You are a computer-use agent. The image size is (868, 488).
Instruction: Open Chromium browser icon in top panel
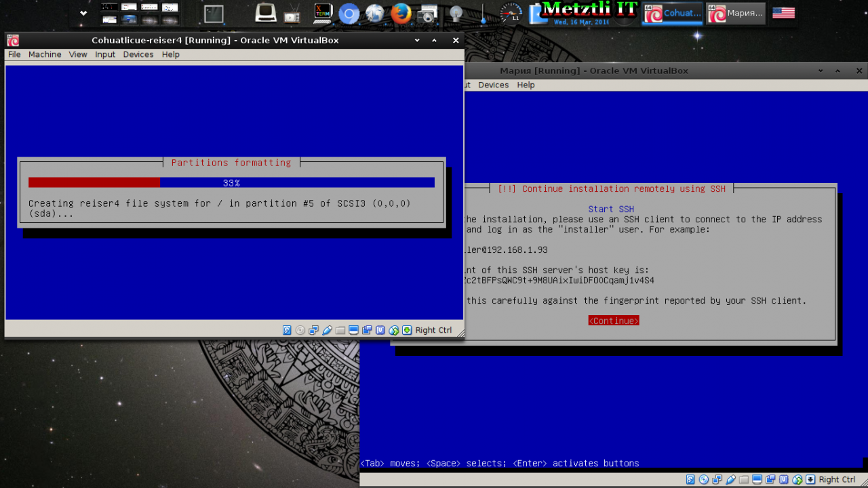(x=349, y=13)
